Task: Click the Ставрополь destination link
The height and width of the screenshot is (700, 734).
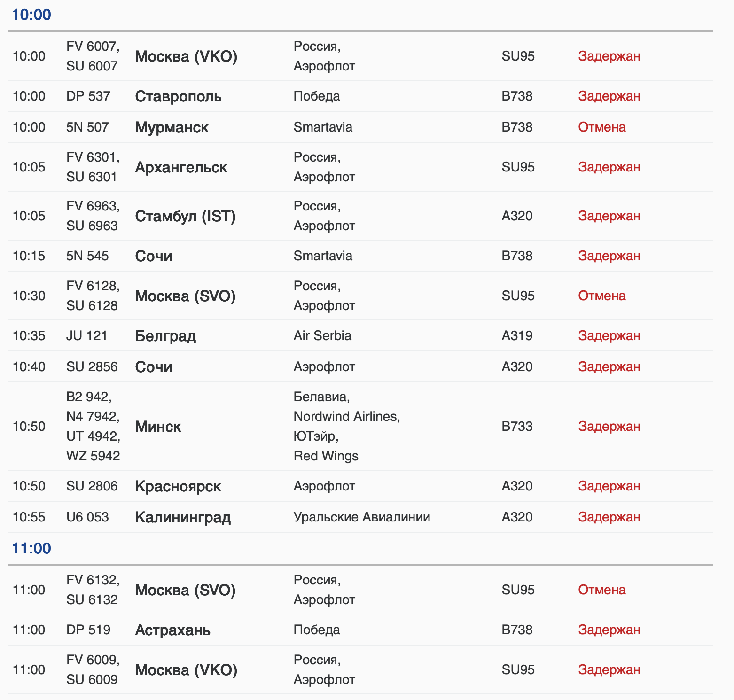Action: point(178,96)
